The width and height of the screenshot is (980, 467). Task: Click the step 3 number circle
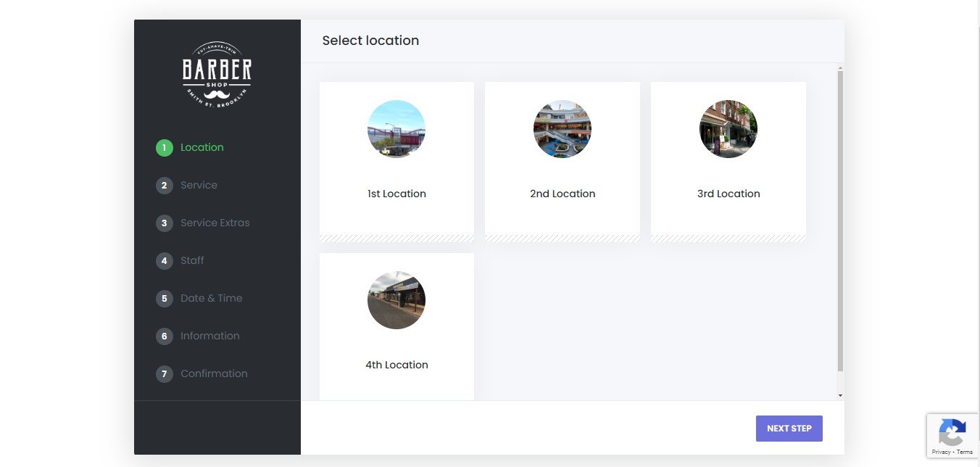pos(165,223)
